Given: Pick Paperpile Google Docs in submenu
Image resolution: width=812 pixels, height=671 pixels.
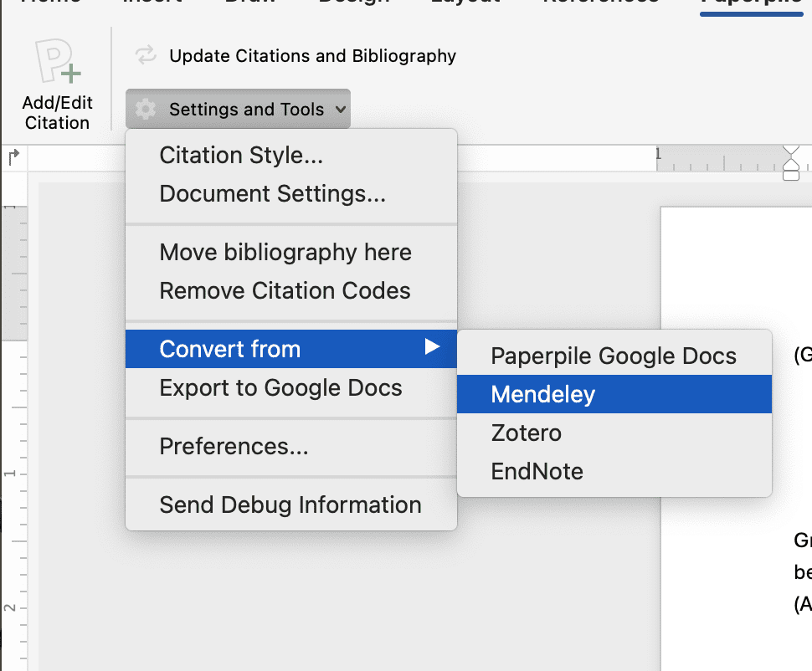Looking at the screenshot, I should click(x=613, y=356).
